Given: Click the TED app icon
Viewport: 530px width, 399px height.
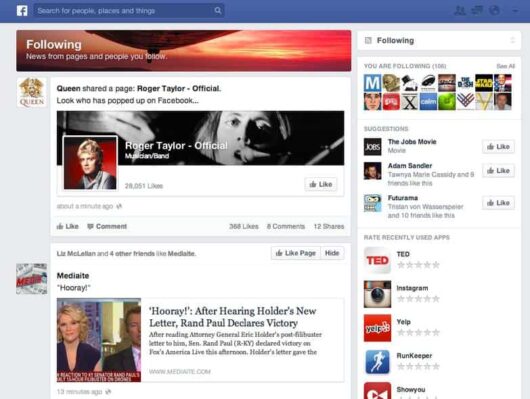Looking at the screenshot, I should 378,260.
